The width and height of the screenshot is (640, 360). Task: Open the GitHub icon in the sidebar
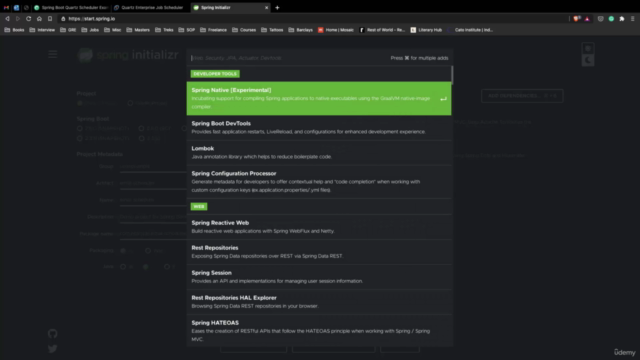click(53, 333)
